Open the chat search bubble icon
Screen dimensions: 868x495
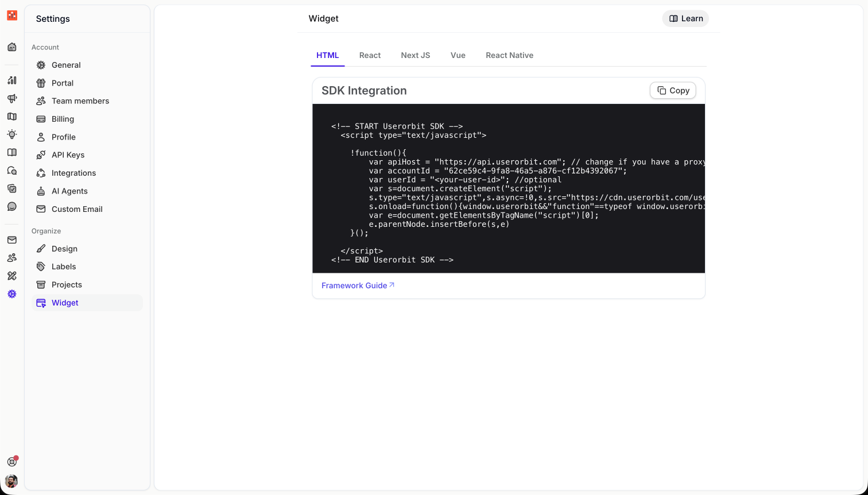12,171
